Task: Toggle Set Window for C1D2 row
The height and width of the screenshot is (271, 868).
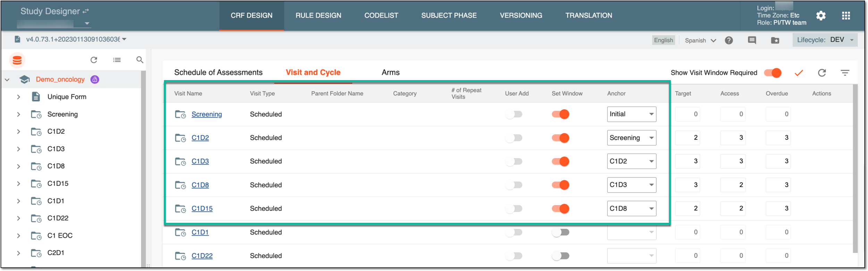Action: point(560,138)
